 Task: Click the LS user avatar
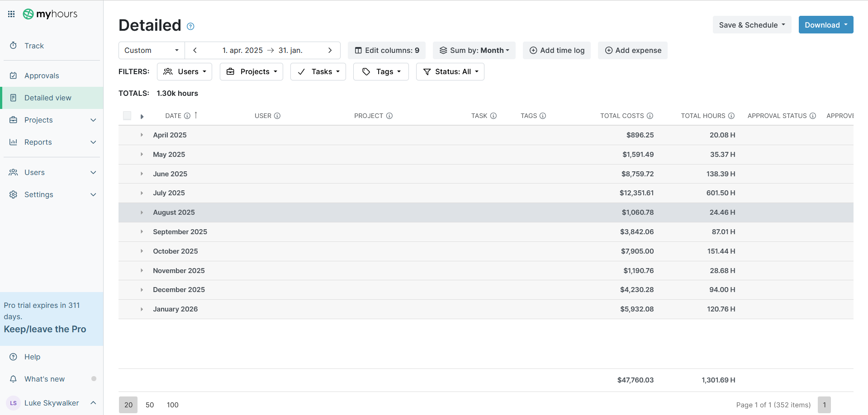click(x=14, y=403)
